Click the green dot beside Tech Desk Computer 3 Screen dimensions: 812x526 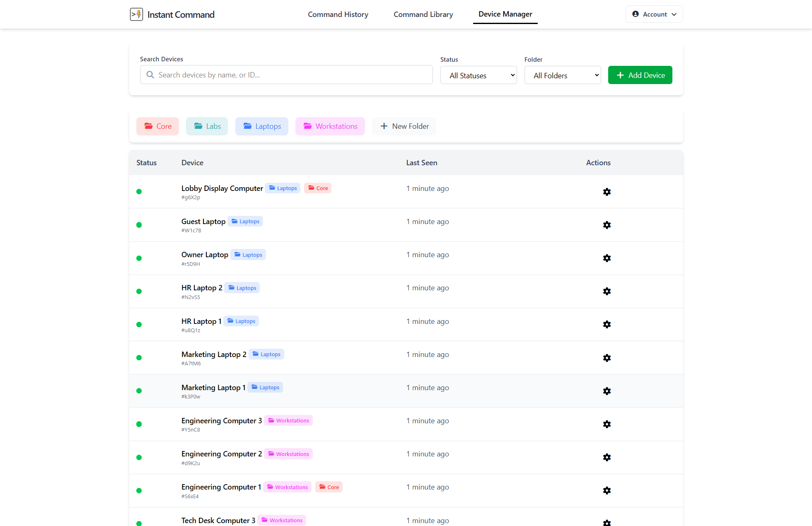click(139, 523)
